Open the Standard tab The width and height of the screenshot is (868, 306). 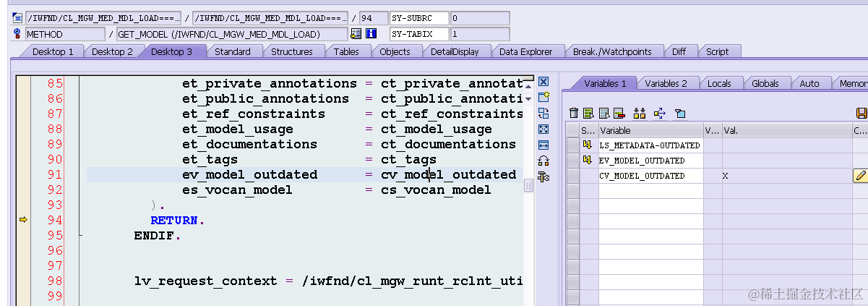point(233,51)
